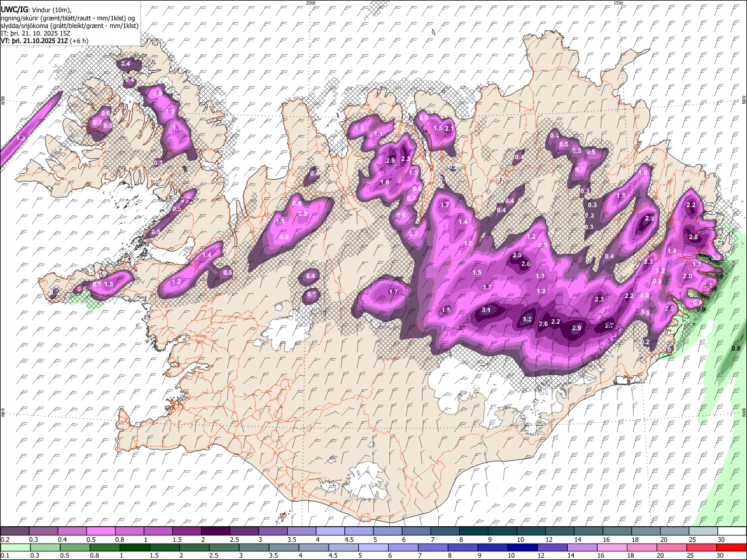Select the 'VT: þri. 21.10.2025 21Z (+6 h)' line
The height and width of the screenshot is (560, 747).
(44, 41)
